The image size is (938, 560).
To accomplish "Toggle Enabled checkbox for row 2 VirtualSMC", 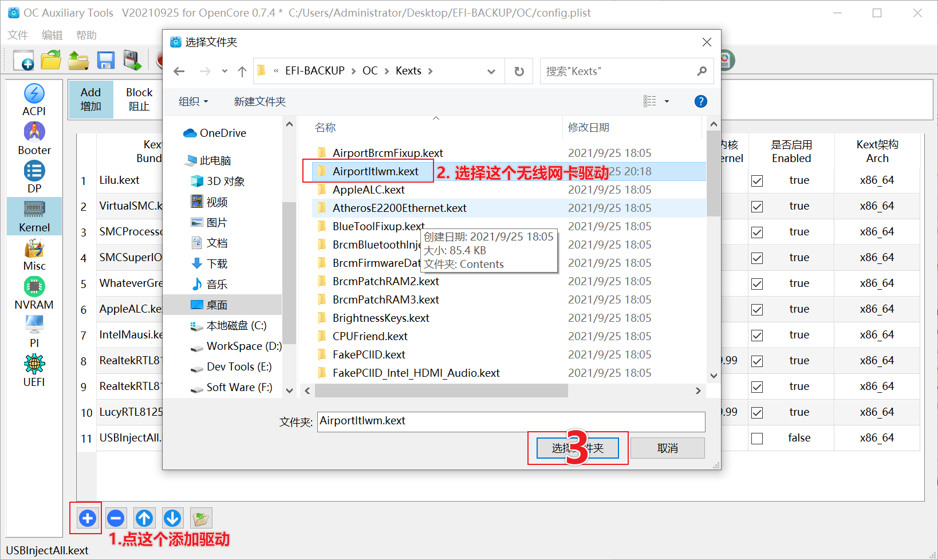I will tap(757, 207).
